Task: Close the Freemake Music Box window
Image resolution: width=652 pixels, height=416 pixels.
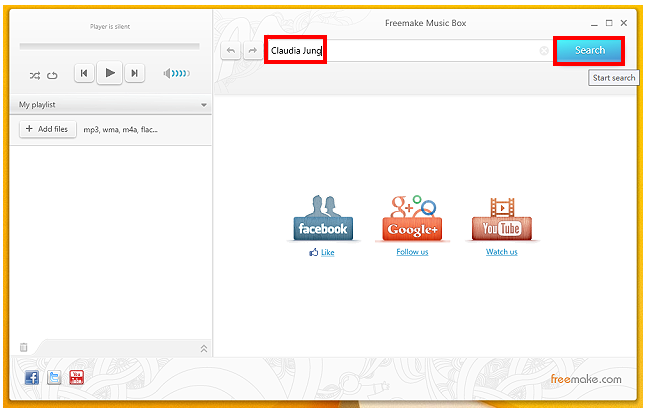Action: tap(624, 23)
